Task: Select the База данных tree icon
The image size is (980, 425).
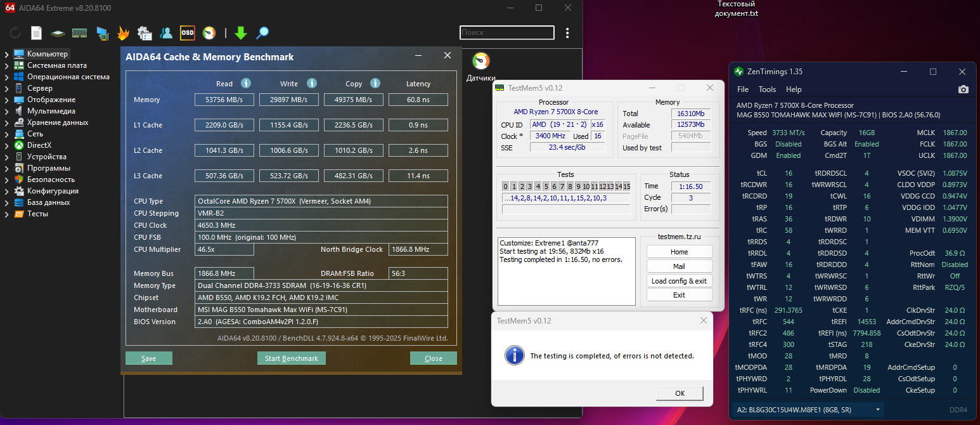Action: (x=19, y=202)
